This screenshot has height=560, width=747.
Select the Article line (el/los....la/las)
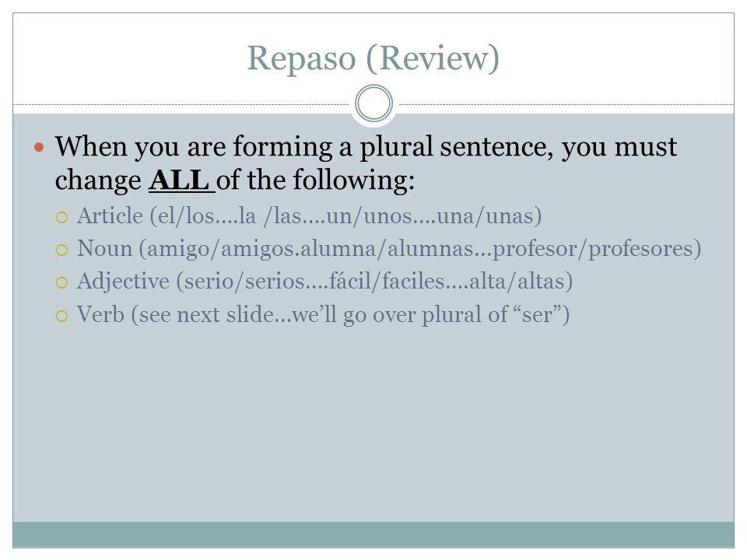click(x=309, y=216)
